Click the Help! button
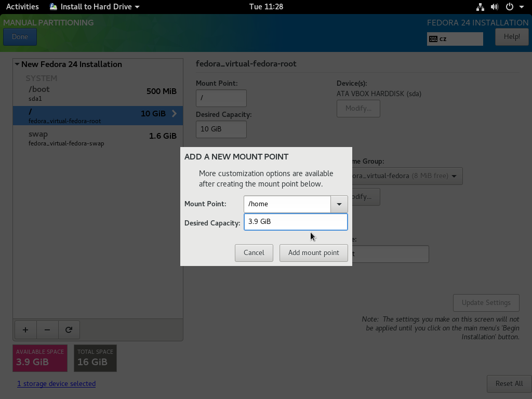 coord(512,37)
